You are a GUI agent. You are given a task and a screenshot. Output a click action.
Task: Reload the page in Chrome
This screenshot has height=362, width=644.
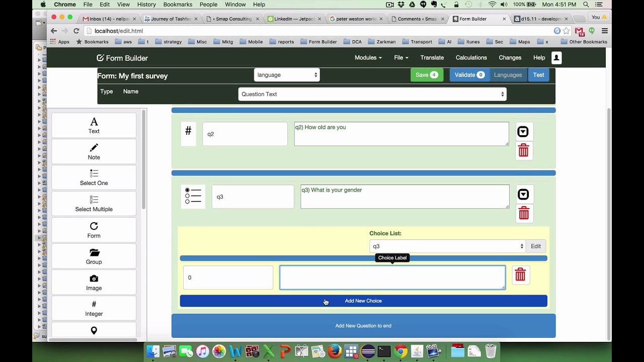point(76,31)
